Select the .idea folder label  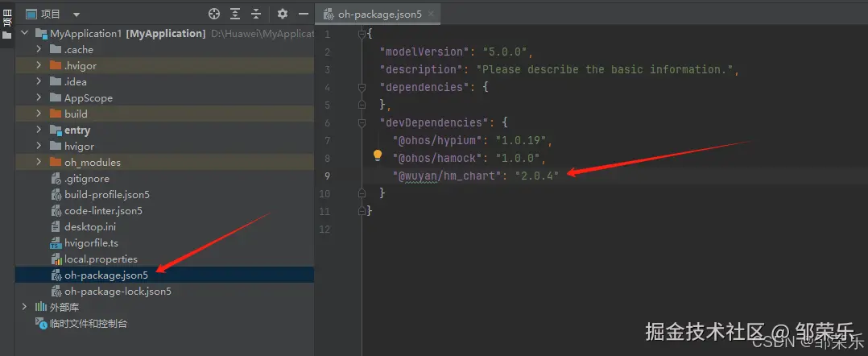76,81
